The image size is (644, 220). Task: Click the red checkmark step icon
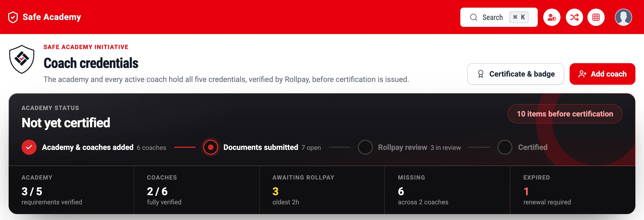29,147
